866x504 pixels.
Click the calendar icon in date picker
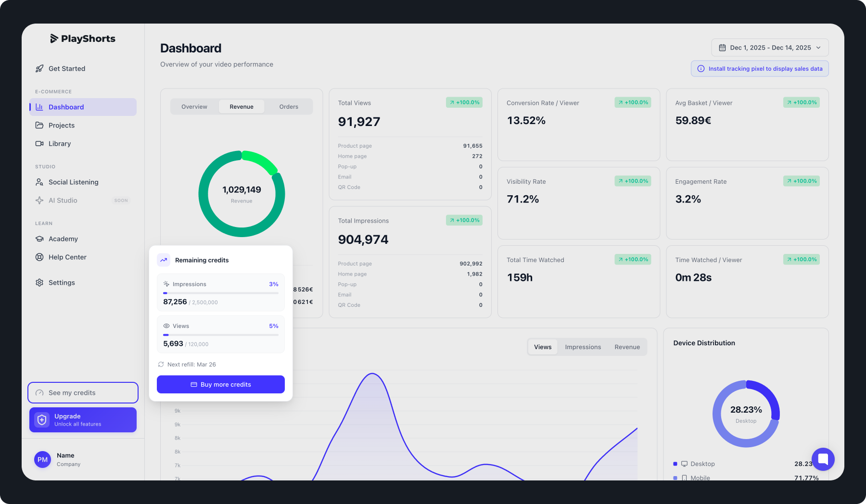(722, 48)
